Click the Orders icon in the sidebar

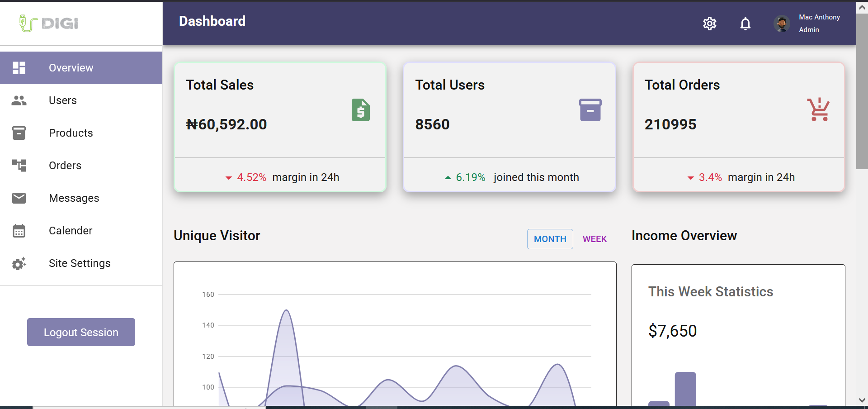(x=19, y=166)
